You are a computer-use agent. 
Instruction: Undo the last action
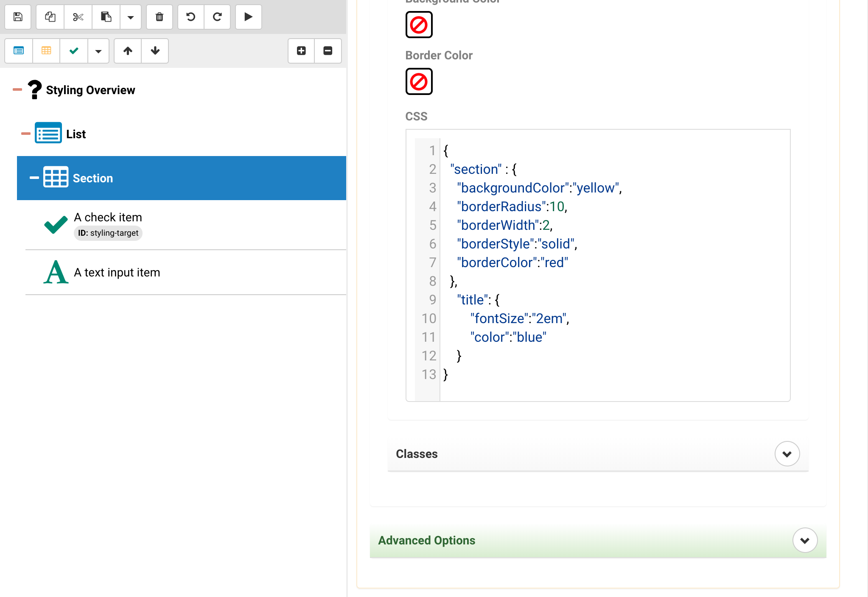[191, 17]
